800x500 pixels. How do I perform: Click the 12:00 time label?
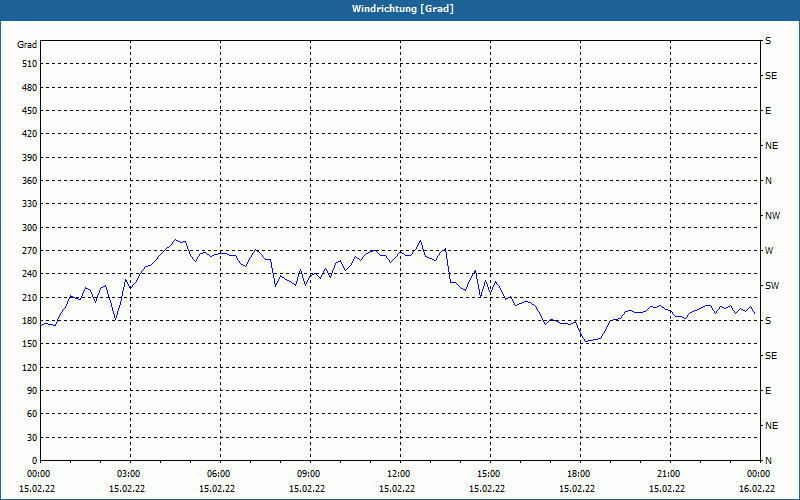[x=398, y=474]
